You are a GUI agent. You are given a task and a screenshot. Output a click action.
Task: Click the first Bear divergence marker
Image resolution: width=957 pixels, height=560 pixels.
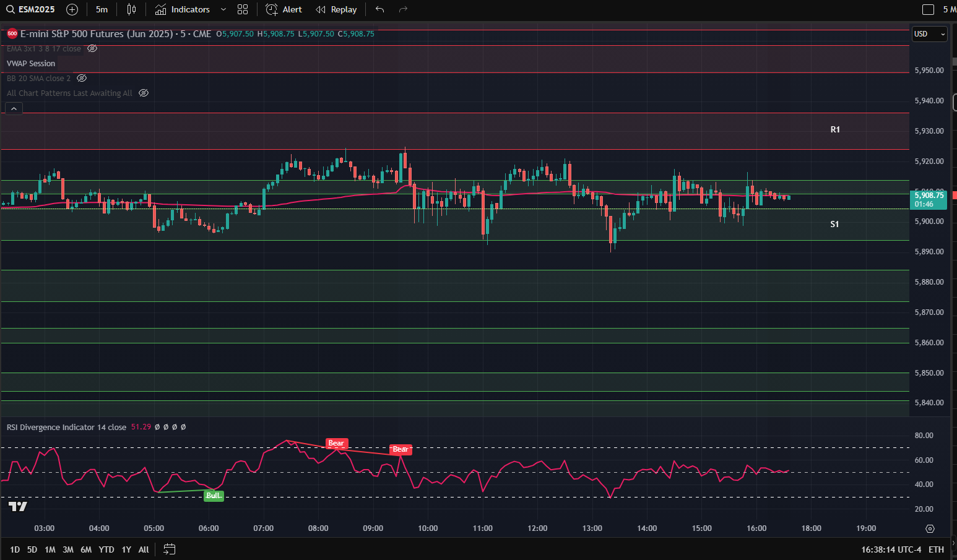[337, 443]
